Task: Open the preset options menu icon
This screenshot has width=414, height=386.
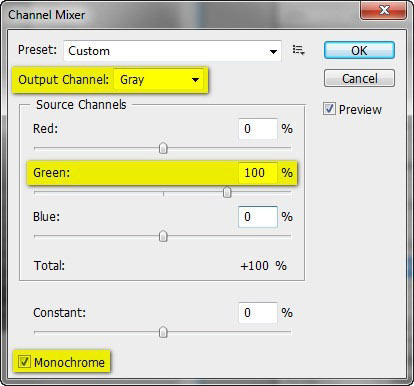Action: 298,50
